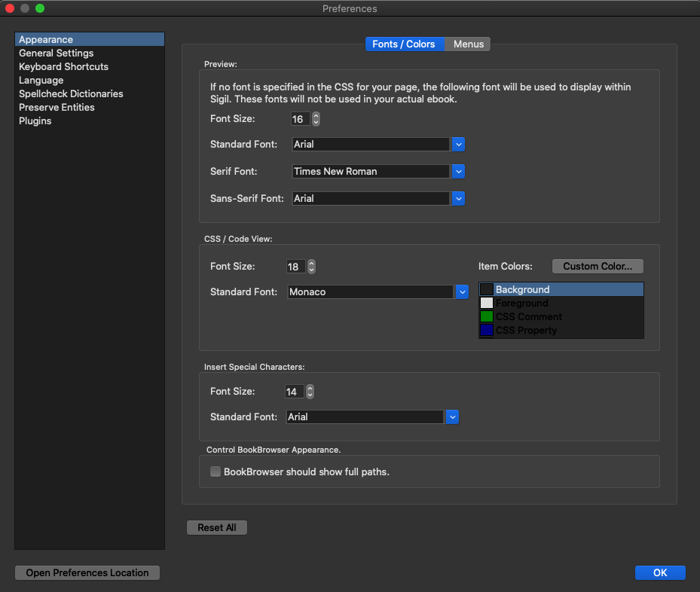Click the Custom Color... button
Image resolution: width=700 pixels, height=592 pixels.
click(x=598, y=267)
